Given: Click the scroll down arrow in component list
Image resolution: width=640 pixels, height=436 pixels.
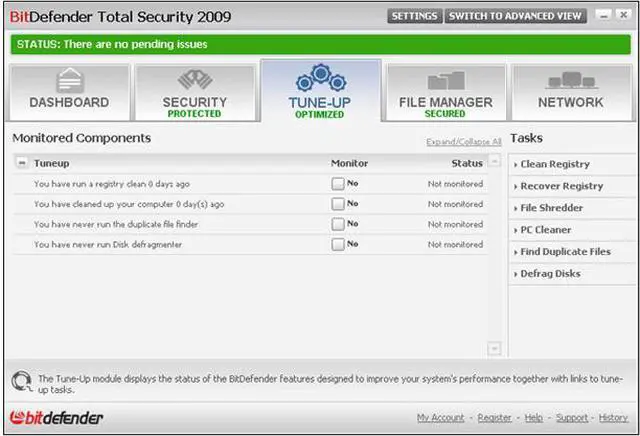Looking at the screenshot, I should 493,348.
